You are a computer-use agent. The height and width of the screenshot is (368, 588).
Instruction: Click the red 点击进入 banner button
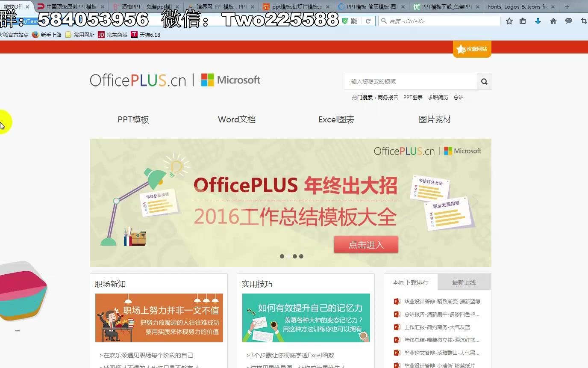[366, 245]
